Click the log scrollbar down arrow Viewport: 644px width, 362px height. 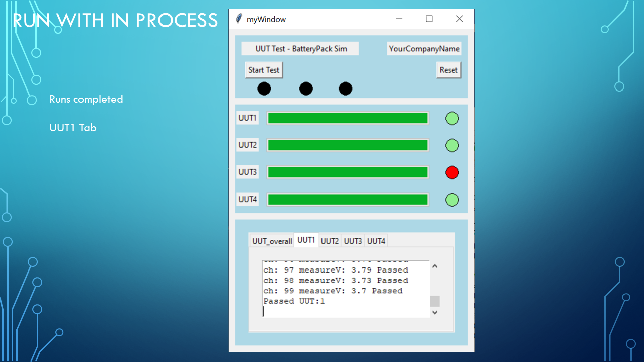pos(435,312)
